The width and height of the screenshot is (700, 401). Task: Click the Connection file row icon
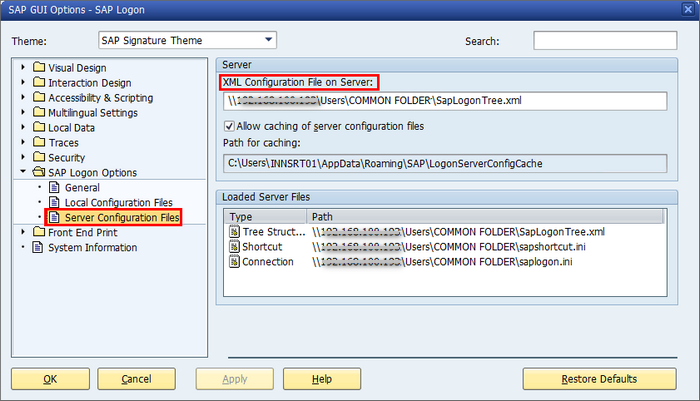234,262
